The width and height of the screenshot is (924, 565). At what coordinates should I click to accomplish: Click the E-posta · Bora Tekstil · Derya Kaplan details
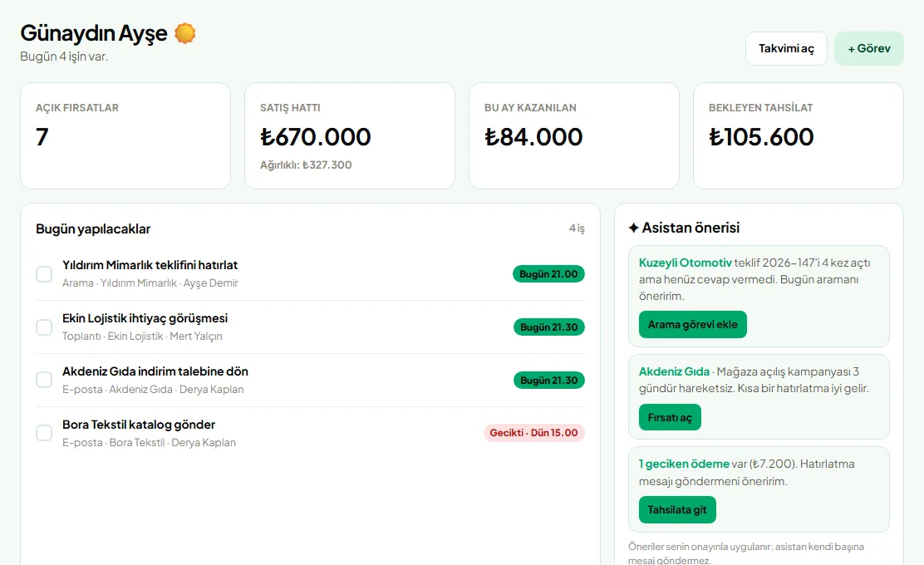point(149,443)
